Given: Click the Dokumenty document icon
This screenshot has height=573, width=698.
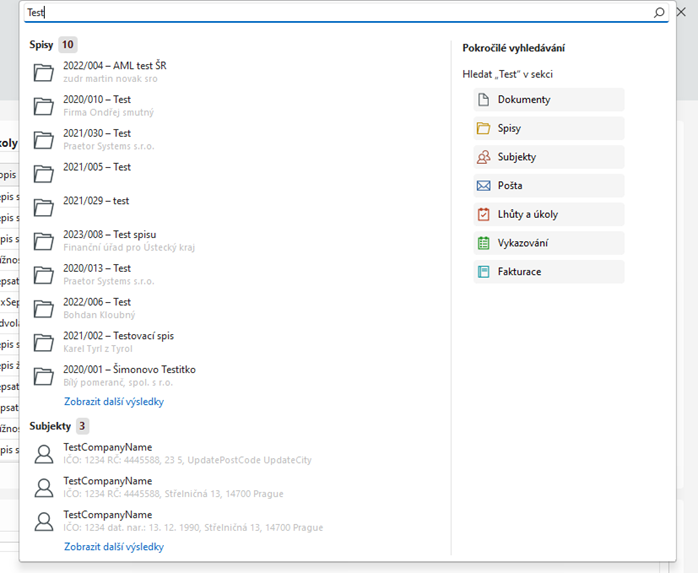Looking at the screenshot, I should pos(484,100).
